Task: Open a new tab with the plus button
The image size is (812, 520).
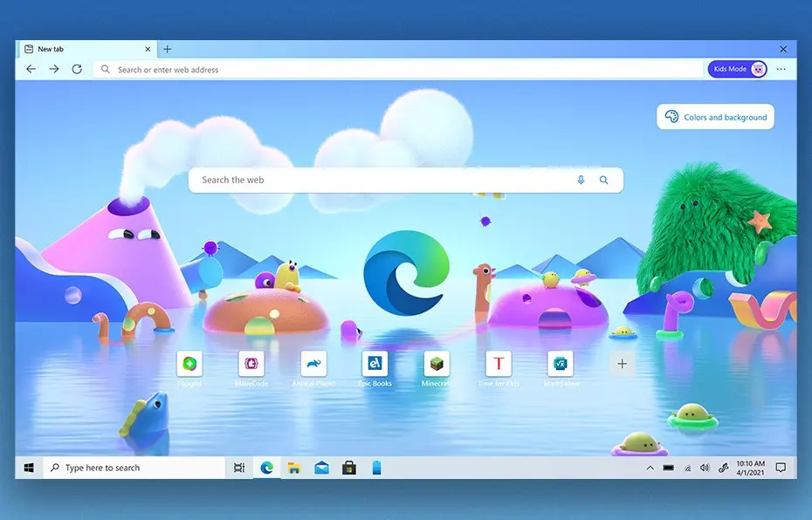Action: (168, 49)
